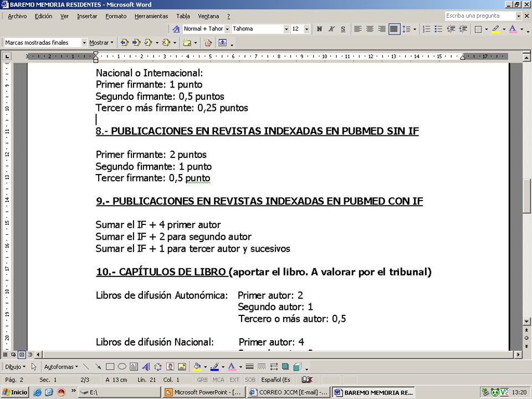Open the Dibujo drawing menu
The image size is (532, 399).
[15, 367]
